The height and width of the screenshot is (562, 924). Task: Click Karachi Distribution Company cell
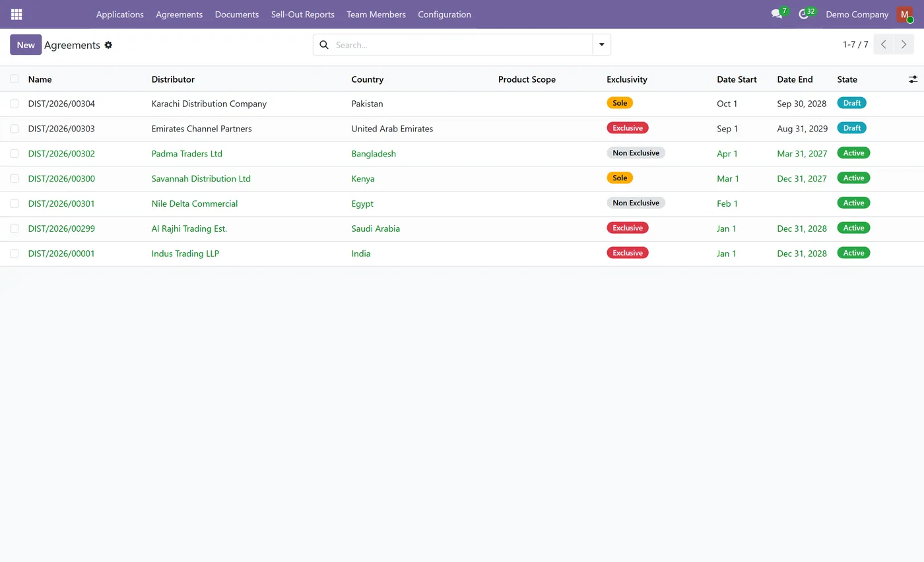209,104
